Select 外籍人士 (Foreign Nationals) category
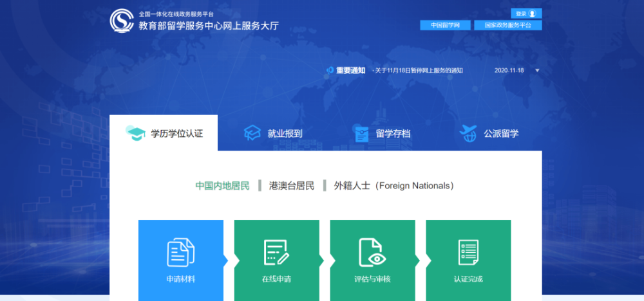644x301 pixels. [394, 186]
